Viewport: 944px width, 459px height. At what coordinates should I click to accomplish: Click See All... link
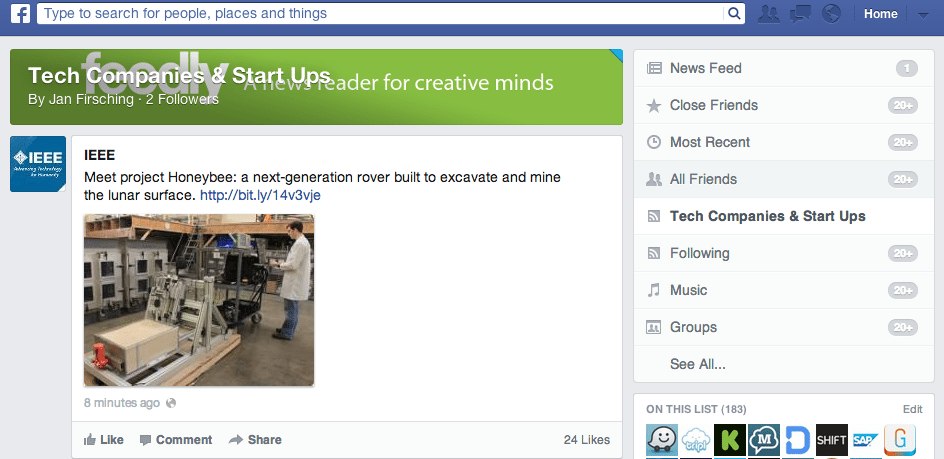pos(698,364)
